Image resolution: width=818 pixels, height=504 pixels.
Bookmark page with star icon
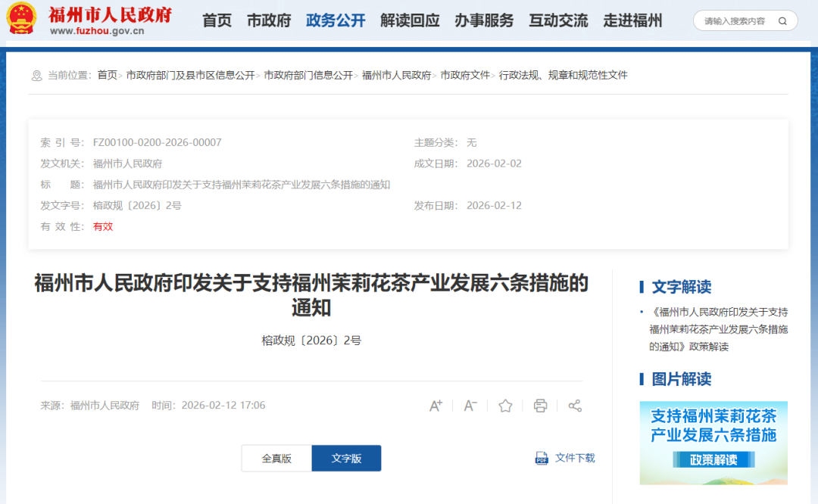point(505,406)
